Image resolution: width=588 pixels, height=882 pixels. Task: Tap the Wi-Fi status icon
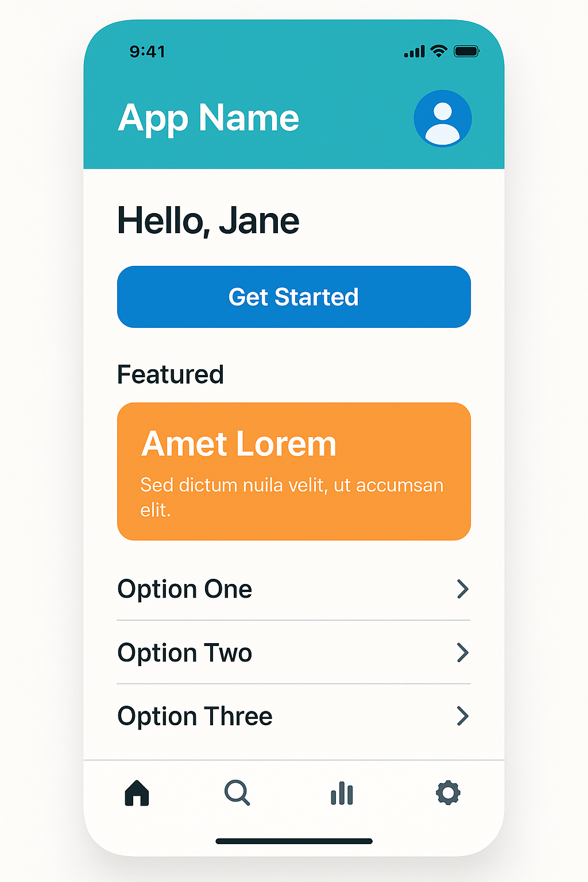439,51
